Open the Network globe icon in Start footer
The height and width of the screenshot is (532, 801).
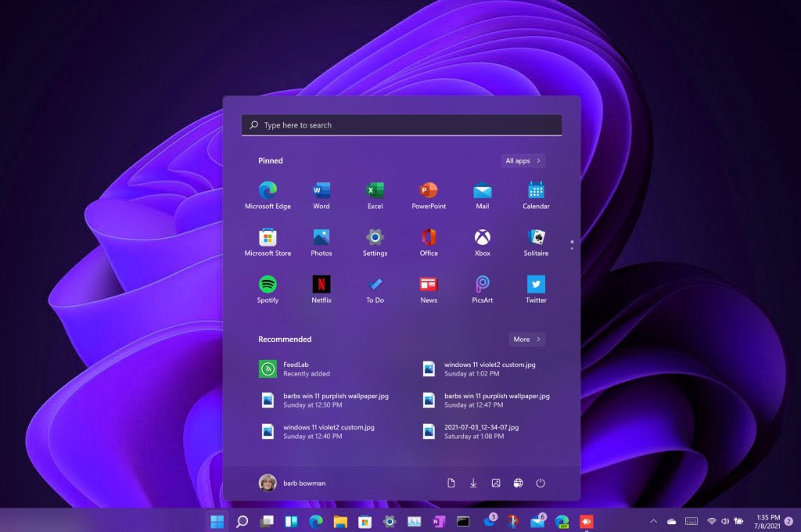[x=518, y=483]
